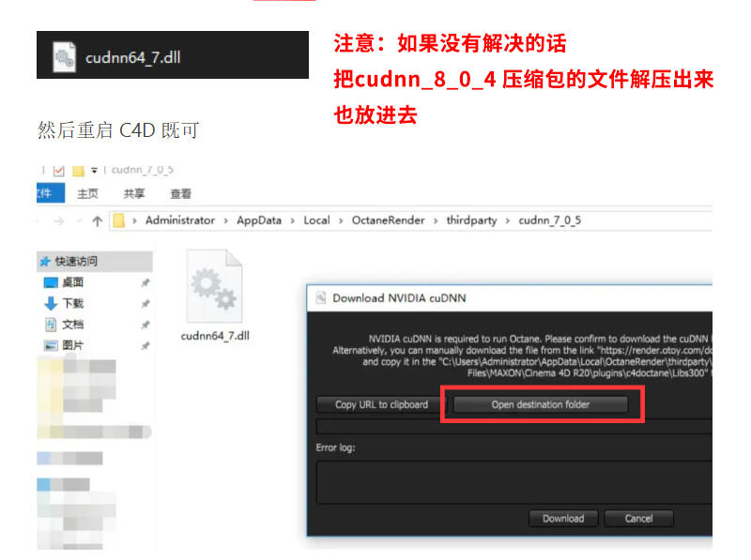Click the cudnn64_7.dll icon in the dark banner

coord(64,57)
